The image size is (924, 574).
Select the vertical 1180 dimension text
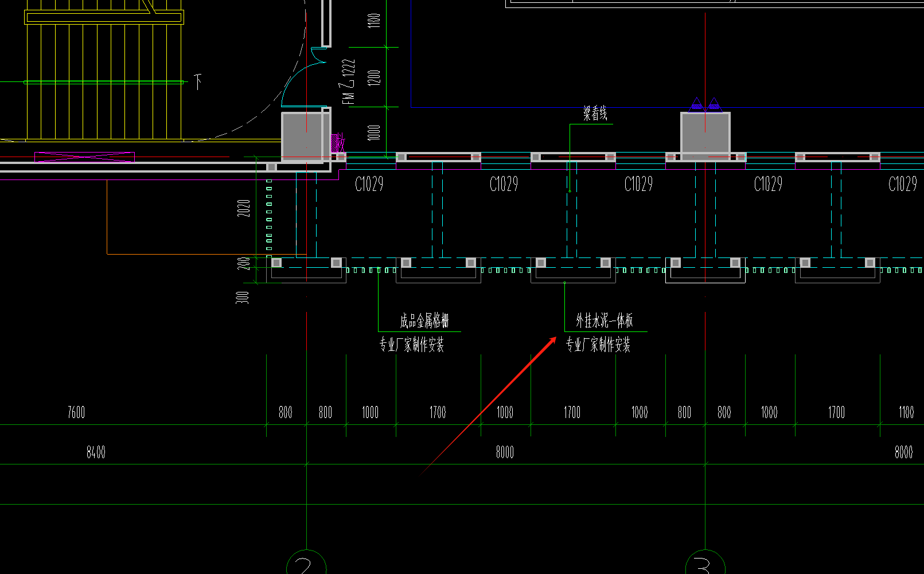click(x=374, y=21)
